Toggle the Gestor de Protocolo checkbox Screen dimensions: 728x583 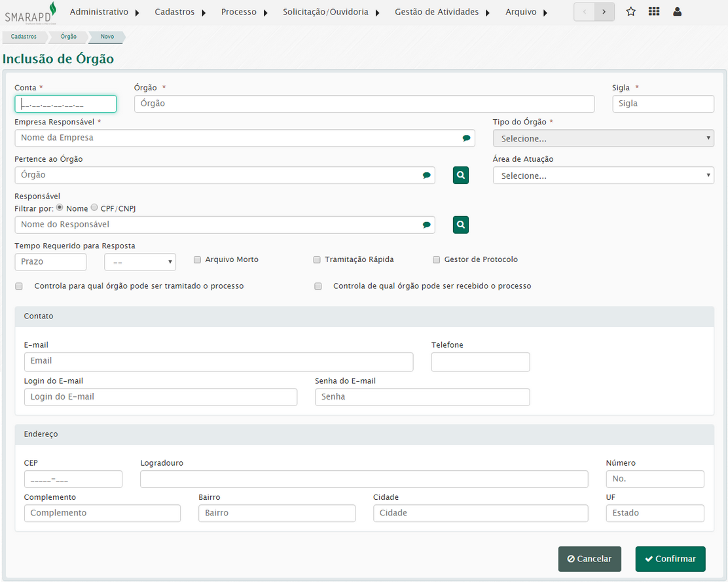(x=437, y=260)
